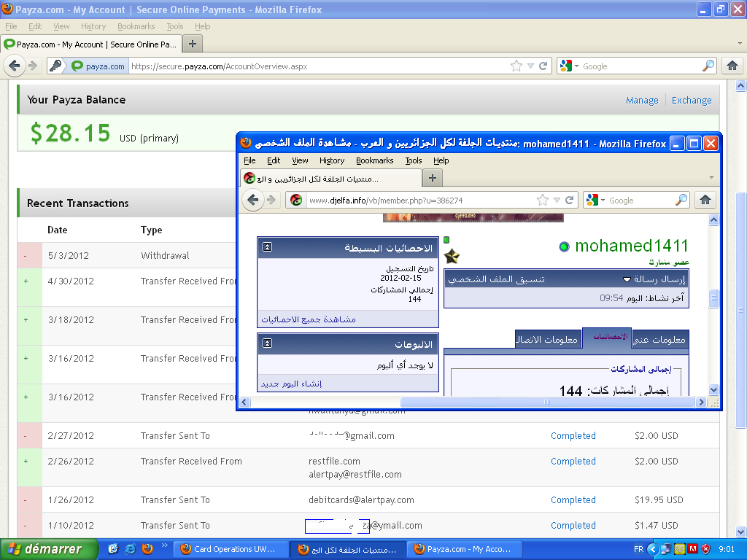Image resolution: width=747 pixels, height=560 pixels.
Task: Open the Tools menu in djelfa window
Action: (x=414, y=160)
